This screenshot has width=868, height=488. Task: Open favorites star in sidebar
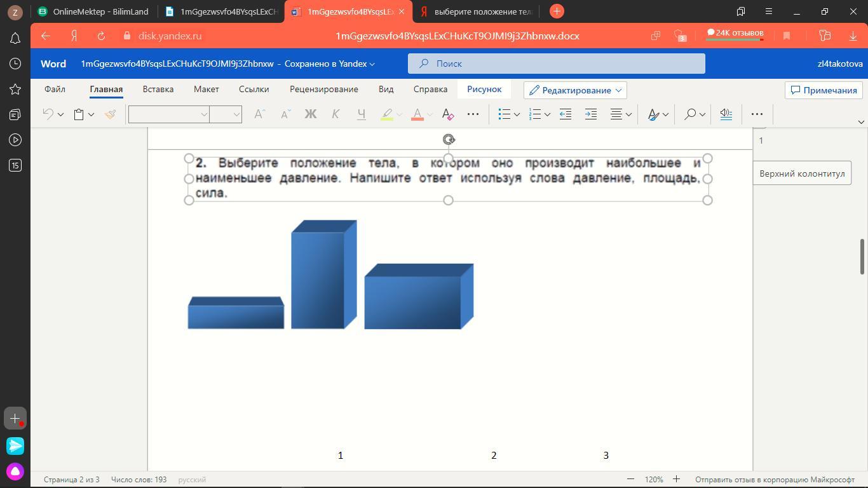click(15, 89)
